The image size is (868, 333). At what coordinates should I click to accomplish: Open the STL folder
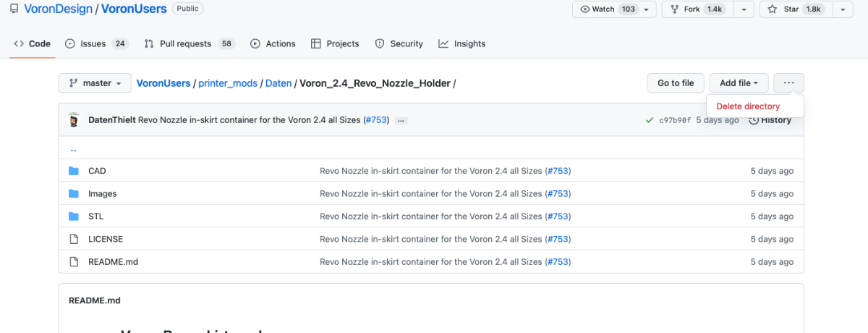click(x=95, y=216)
